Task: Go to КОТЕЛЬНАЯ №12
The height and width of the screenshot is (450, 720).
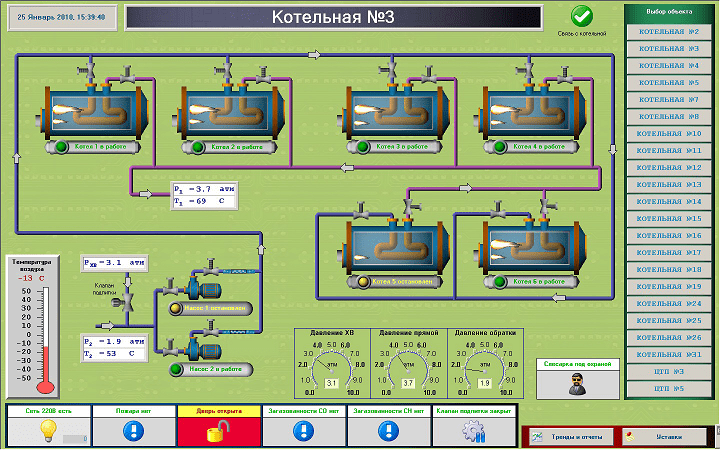Action: point(669,168)
